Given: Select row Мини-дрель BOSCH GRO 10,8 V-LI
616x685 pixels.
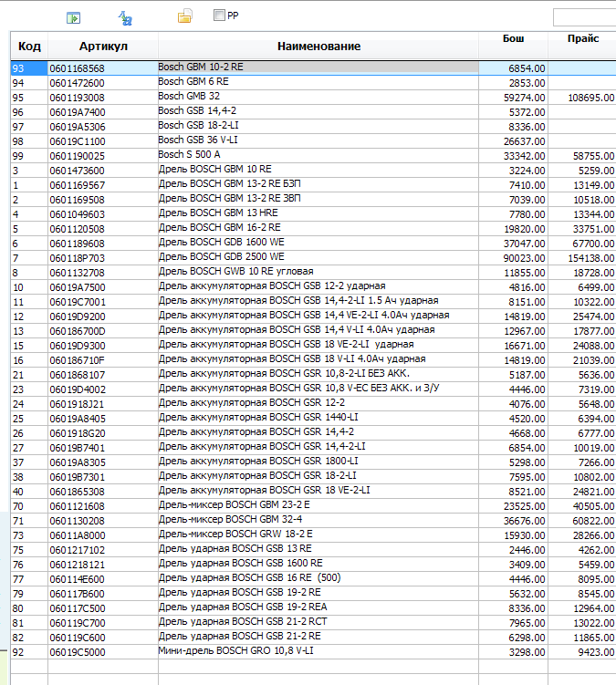Looking at the screenshot, I should pos(313,652).
